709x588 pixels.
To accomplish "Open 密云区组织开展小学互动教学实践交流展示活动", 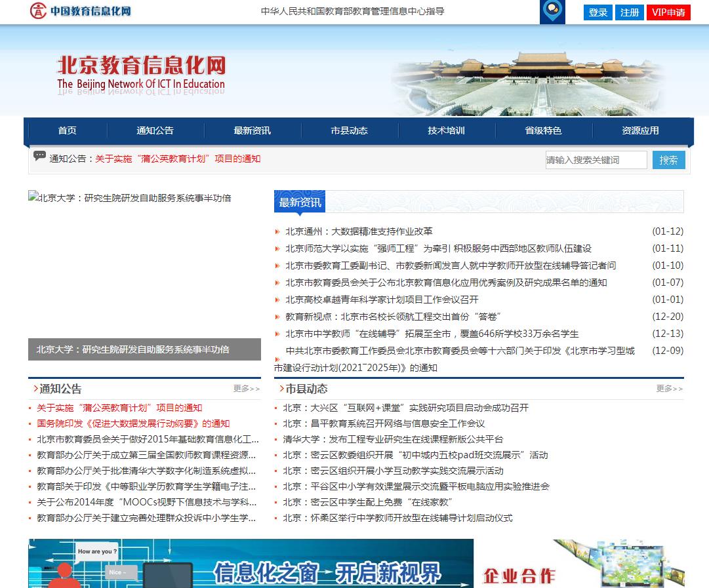I will (393, 471).
